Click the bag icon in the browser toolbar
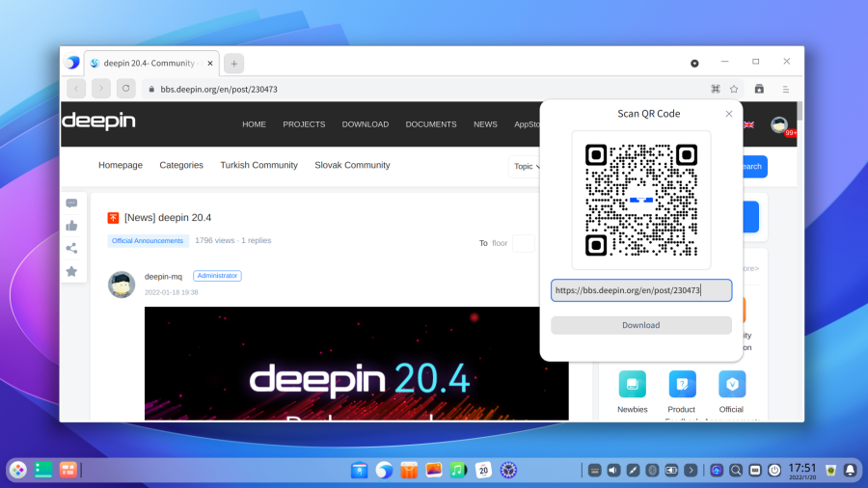Screen dimensions: 868x488 coord(759,89)
